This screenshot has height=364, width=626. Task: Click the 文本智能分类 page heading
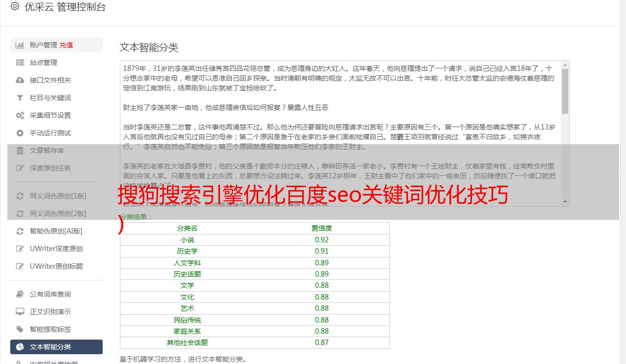149,47
